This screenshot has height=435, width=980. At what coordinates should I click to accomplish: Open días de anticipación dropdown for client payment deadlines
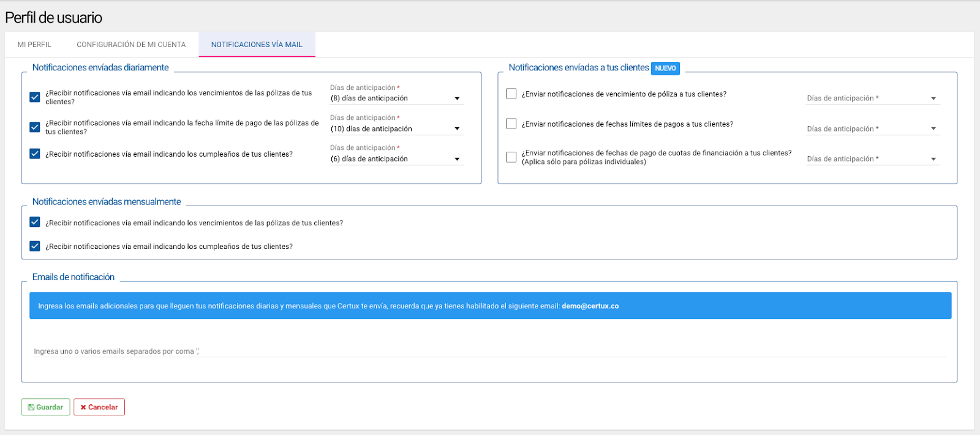click(873, 129)
